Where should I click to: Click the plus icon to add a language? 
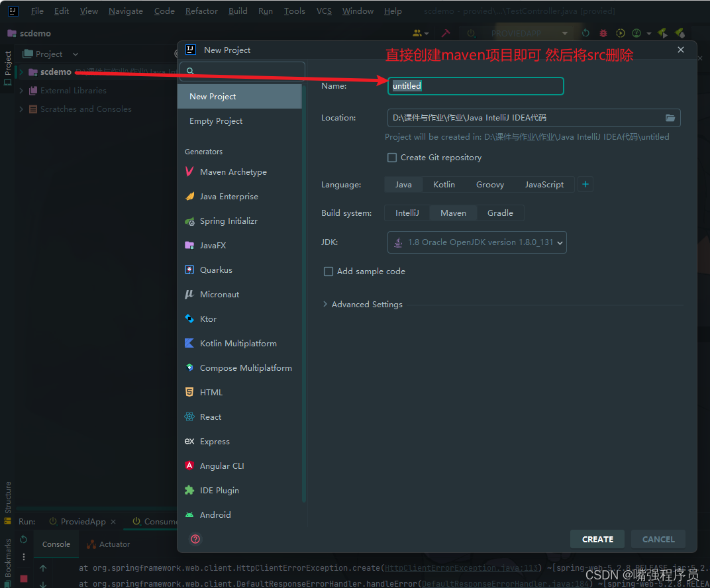click(x=585, y=184)
